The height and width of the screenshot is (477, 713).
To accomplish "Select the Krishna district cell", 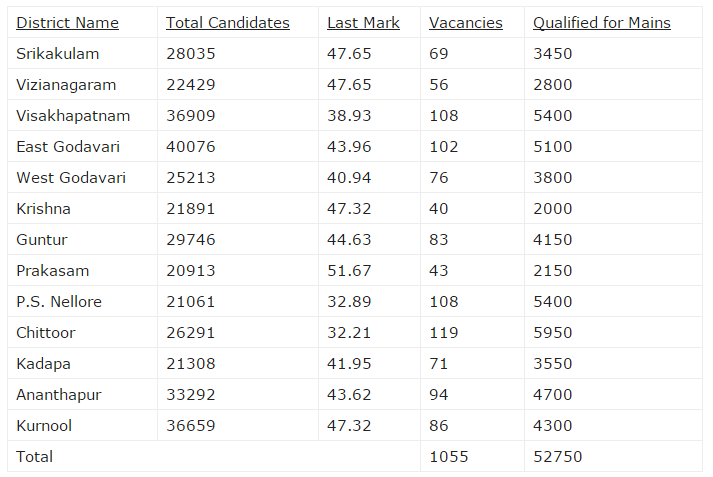I will click(43, 209).
